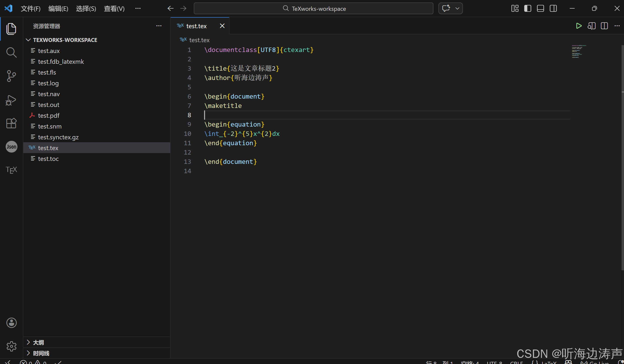Click the \author{听海边涛声} line
This screenshot has width=624, height=364.
[238, 78]
